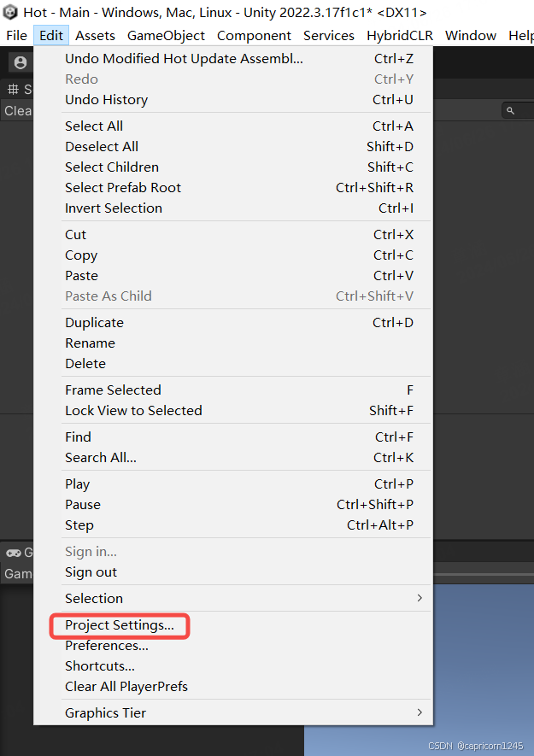Click the account icon in the toolbar

pyautogui.click(x=21, y=62)
